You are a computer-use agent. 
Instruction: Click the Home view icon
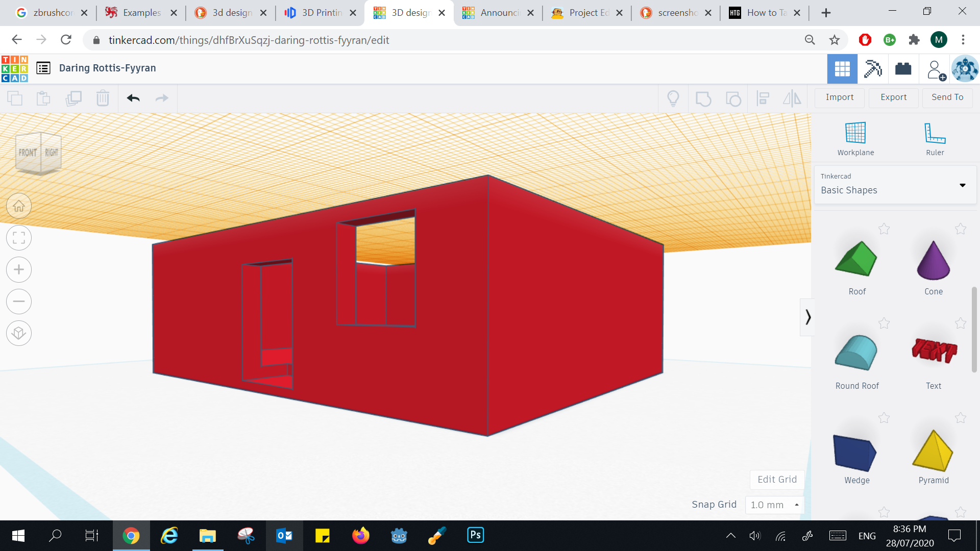19,206
